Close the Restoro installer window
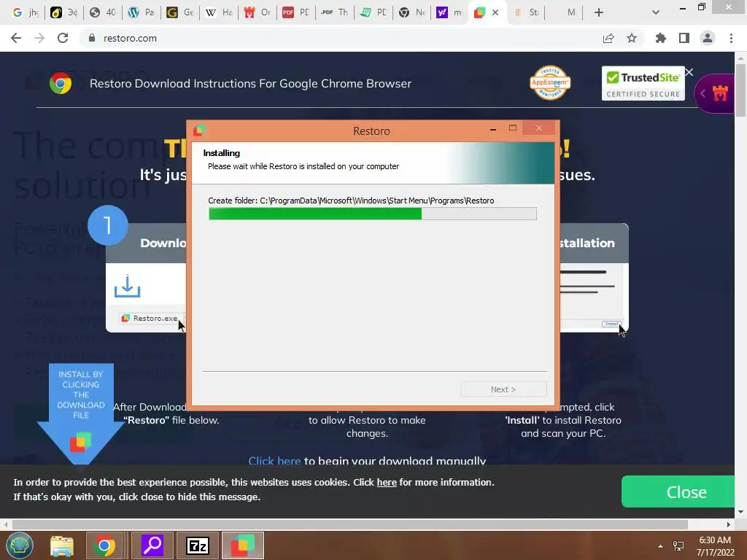Image resolution: width=747 pixels, height=560 pixels. click(x=539, y=128)
